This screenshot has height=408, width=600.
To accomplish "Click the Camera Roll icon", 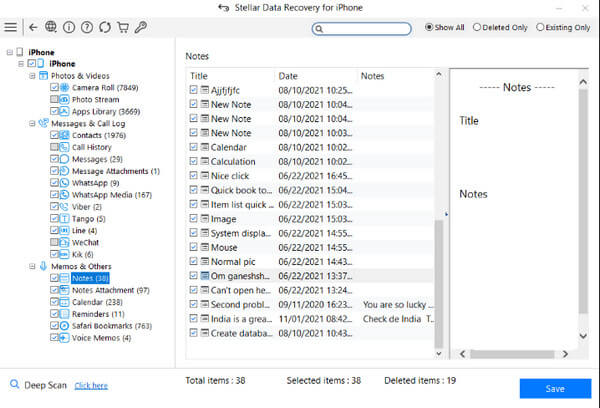I will (64, 88).
